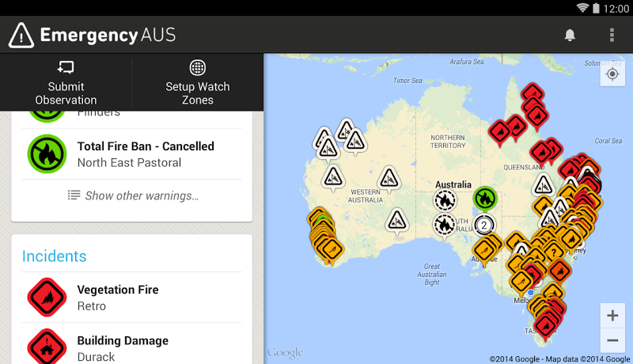Tap yellow incident marker near Adelaide
633x364 pixels.
(483, 250)
